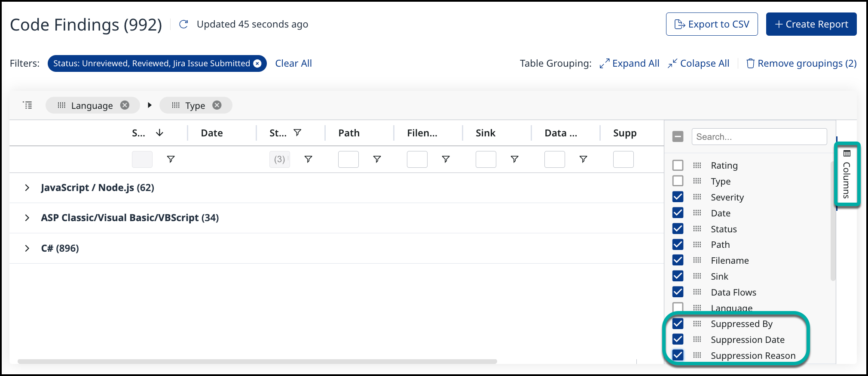The width and height of the screenshot is (868, 376).
Task: Remove the Status filter chip
Action: pyautogui.click(x=257, y=64)
